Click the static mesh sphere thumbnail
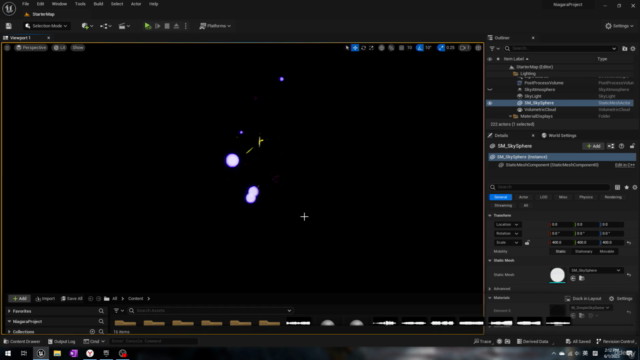 point(557,275)
